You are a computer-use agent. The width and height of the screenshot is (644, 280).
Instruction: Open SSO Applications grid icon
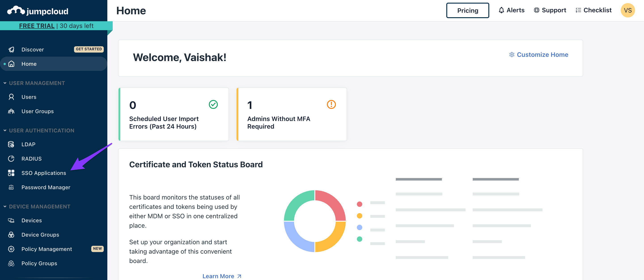click(x=11, y=173)
